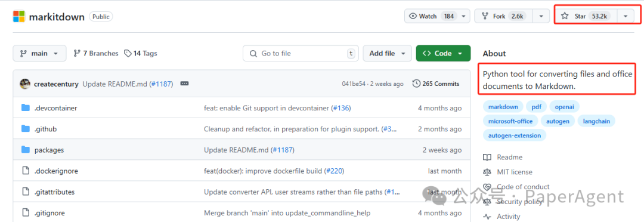This screenshot has height=222, width=644.
Task: Open createcentury author profile link
Action: [56, 84]
